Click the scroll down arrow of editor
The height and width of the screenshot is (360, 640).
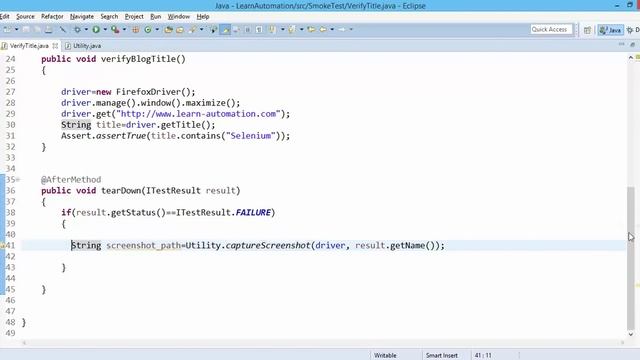(x=631, y=334)
